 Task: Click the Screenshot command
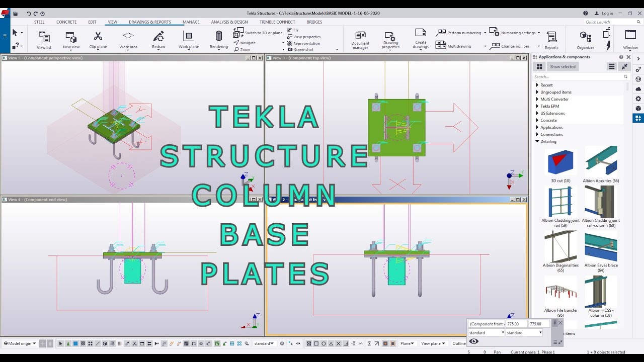coord(300,50)
